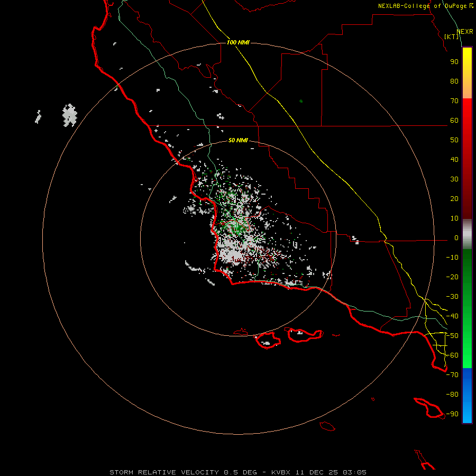Select the -70 value on velocity scale

(452, 375)
